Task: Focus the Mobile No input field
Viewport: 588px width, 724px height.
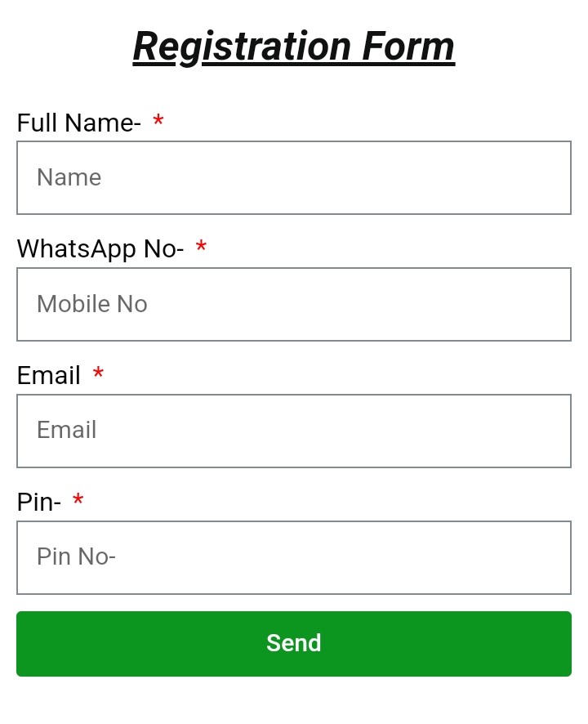Action: (x=294, y=304)
